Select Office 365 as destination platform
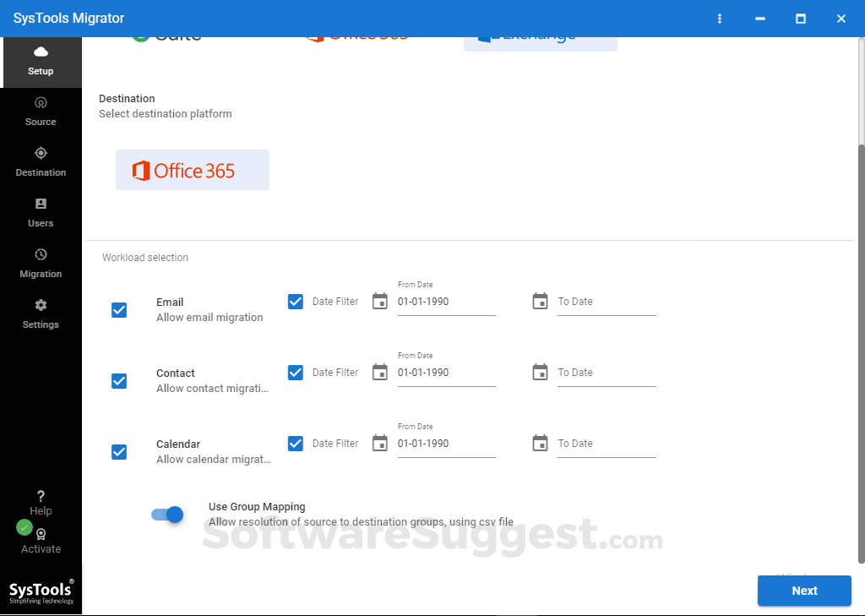This screenshot has height=616, width=865. tap(192, 169)
